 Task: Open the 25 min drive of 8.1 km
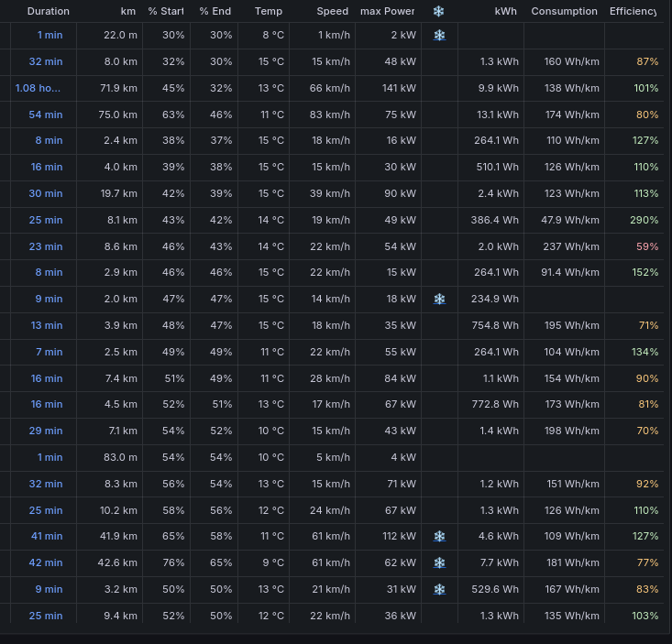[46, 220]
